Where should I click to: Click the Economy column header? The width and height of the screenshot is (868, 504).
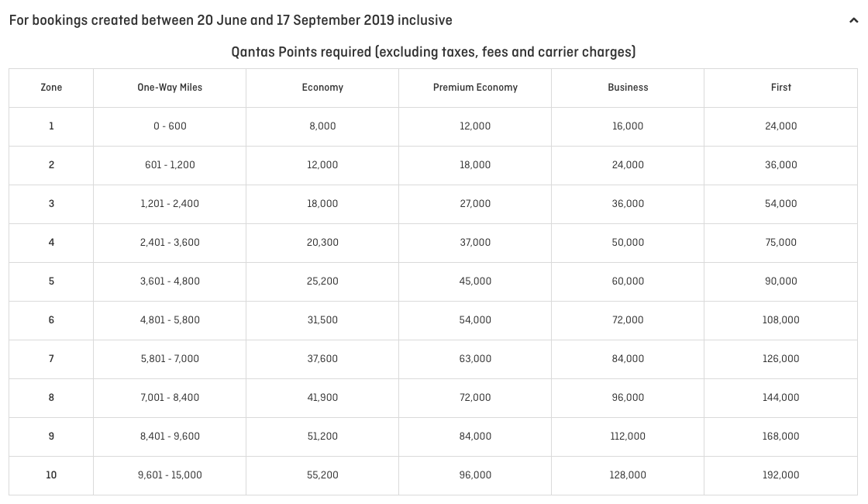tap(322, 88)
